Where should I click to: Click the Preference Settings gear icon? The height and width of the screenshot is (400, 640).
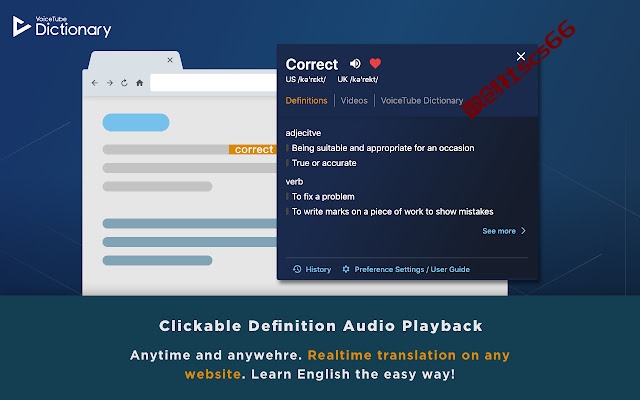click(x=346, y=269)
